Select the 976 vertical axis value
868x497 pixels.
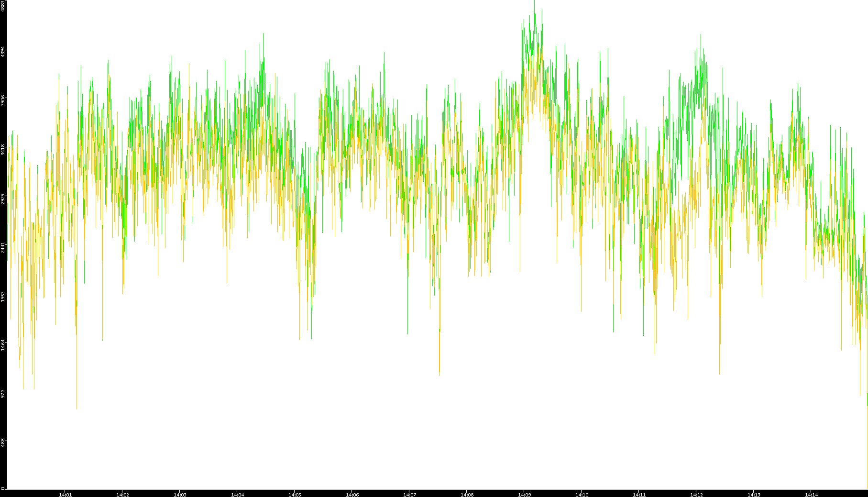click(x=3, y=394)
